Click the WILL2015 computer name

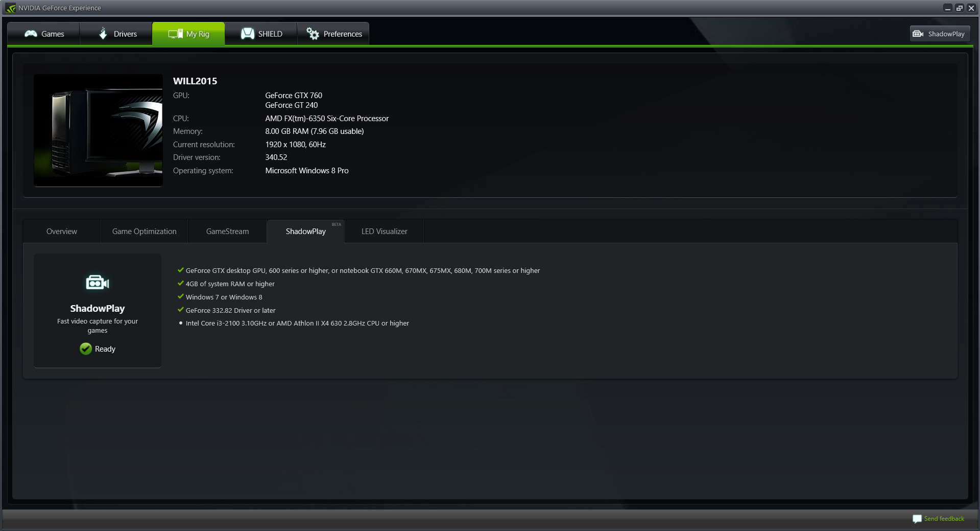[195, 81]
